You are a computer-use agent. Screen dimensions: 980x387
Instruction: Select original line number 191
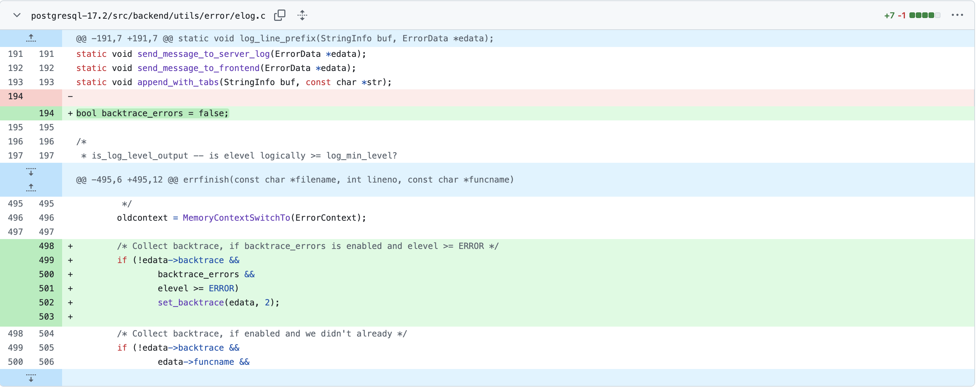[x=16, y=54]
